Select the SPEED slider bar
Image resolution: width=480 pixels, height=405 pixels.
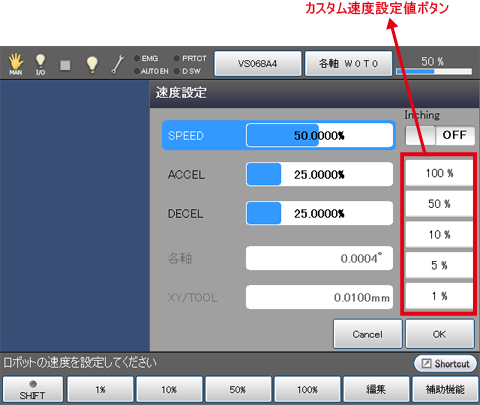coord(319,135)
